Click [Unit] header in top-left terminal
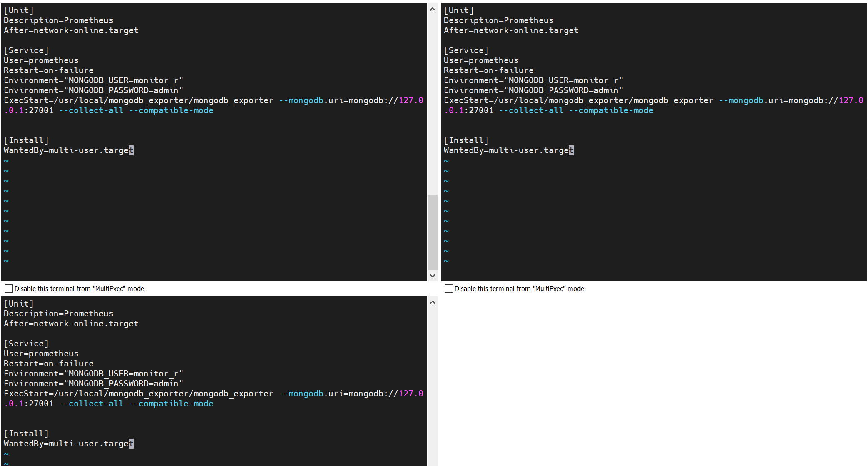Viewport: 868px width, 466px height. tap(19, 10)
